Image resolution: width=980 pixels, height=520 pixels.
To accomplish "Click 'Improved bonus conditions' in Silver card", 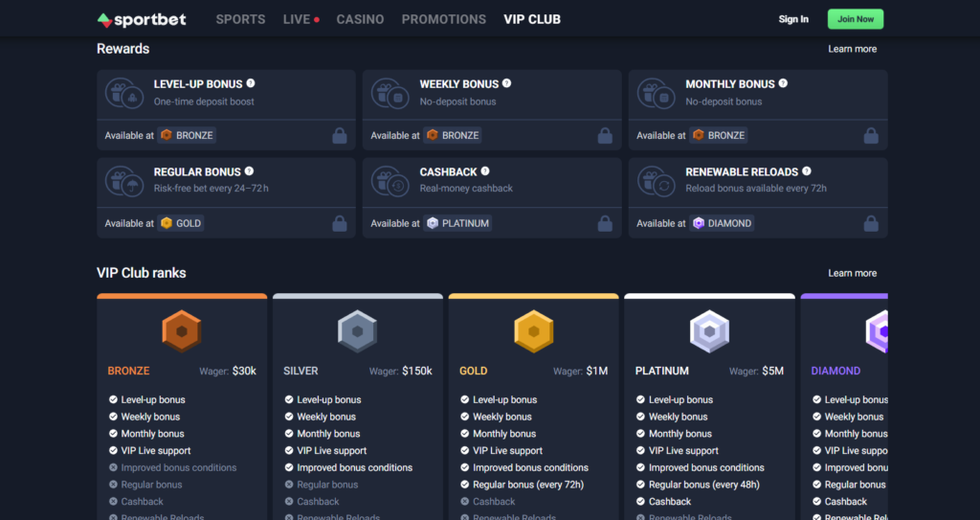I will (354, 467).
